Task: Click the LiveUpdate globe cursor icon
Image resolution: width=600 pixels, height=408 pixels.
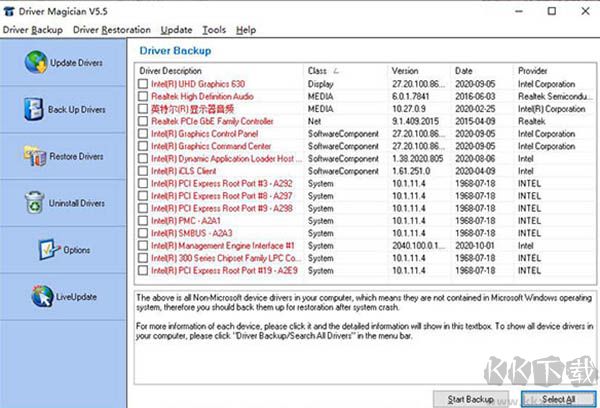Action: 42,296
